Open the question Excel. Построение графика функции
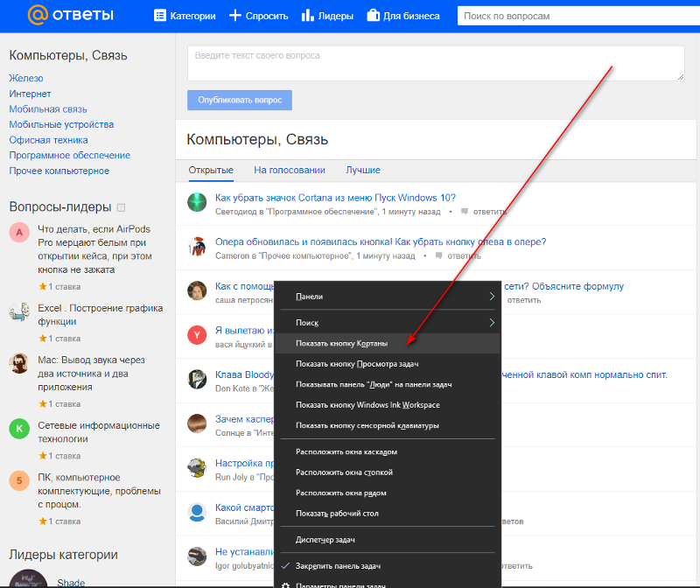 pyautogui.click(x=101, y=315)
